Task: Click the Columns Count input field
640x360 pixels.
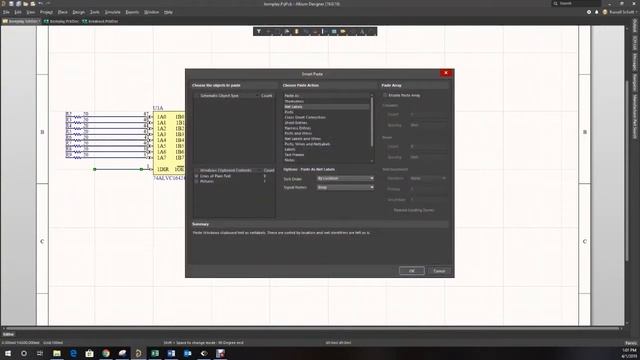Action: coord(428,114)
